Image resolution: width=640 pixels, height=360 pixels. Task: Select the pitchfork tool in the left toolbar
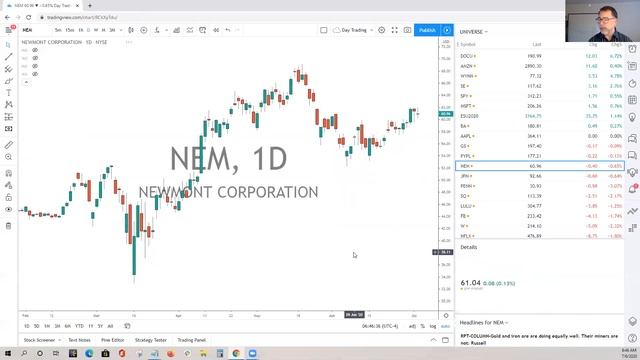[x=8, y=69]
